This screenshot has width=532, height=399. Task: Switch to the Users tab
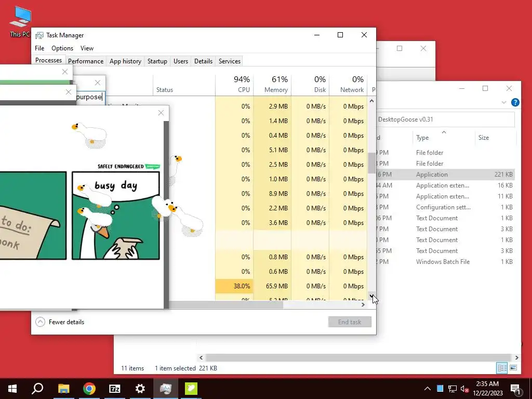[x=180, y=61]
